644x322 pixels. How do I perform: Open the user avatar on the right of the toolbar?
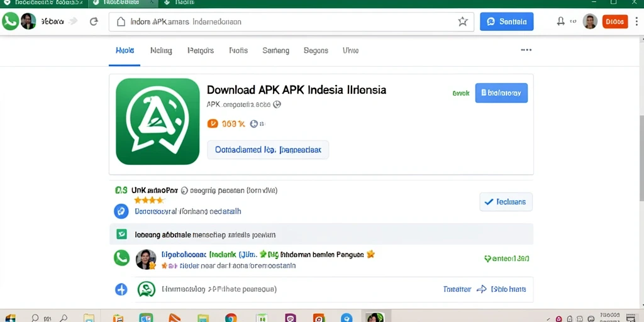click(590, 21)
